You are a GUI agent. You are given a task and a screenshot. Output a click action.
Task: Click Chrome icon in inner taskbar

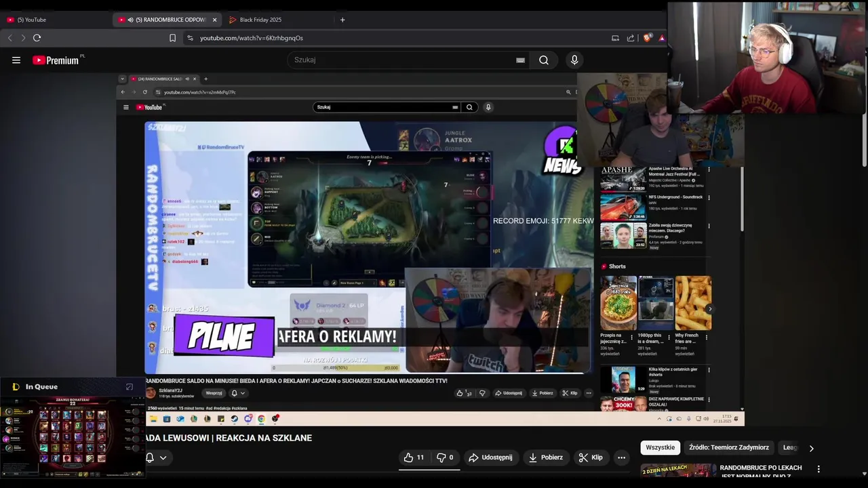pos(261,419)
